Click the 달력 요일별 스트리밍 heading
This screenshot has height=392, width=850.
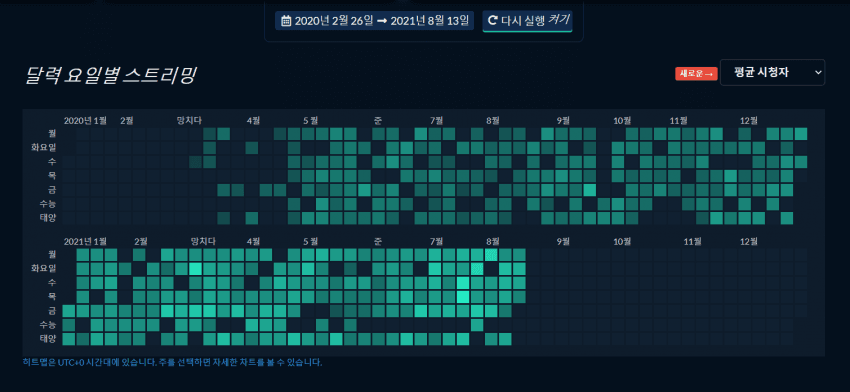pos(110,76)
